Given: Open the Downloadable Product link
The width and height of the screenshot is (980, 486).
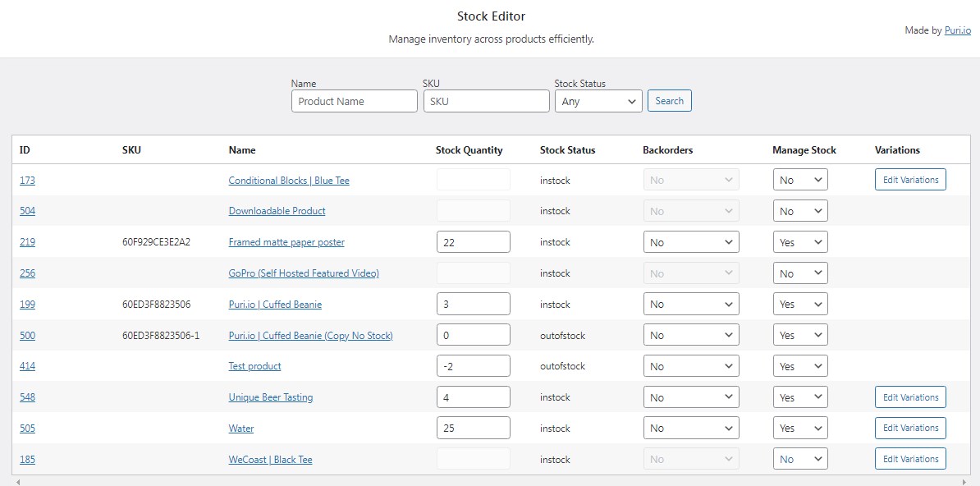Looking at the screenshot, I should 277,211.
